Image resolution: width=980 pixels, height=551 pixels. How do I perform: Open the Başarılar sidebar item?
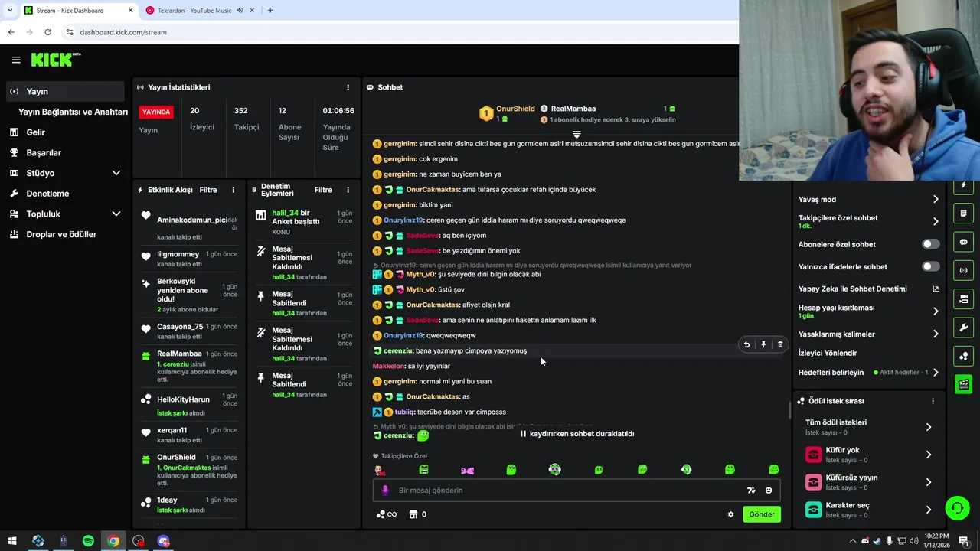pos(64,153)
